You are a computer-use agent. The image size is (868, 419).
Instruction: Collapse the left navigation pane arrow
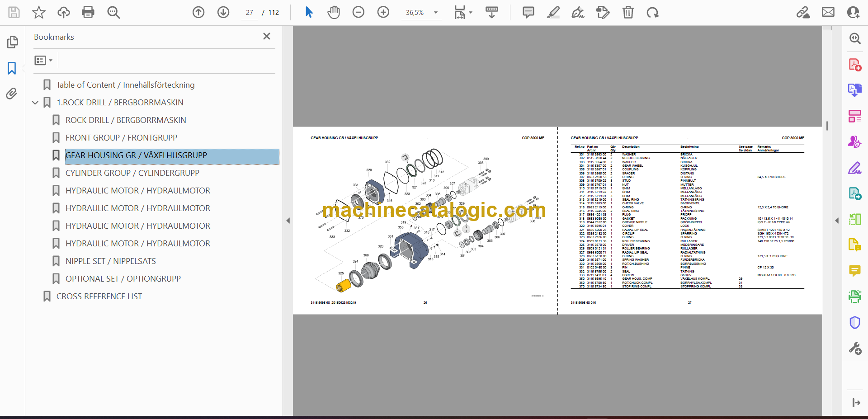point(288,221)
